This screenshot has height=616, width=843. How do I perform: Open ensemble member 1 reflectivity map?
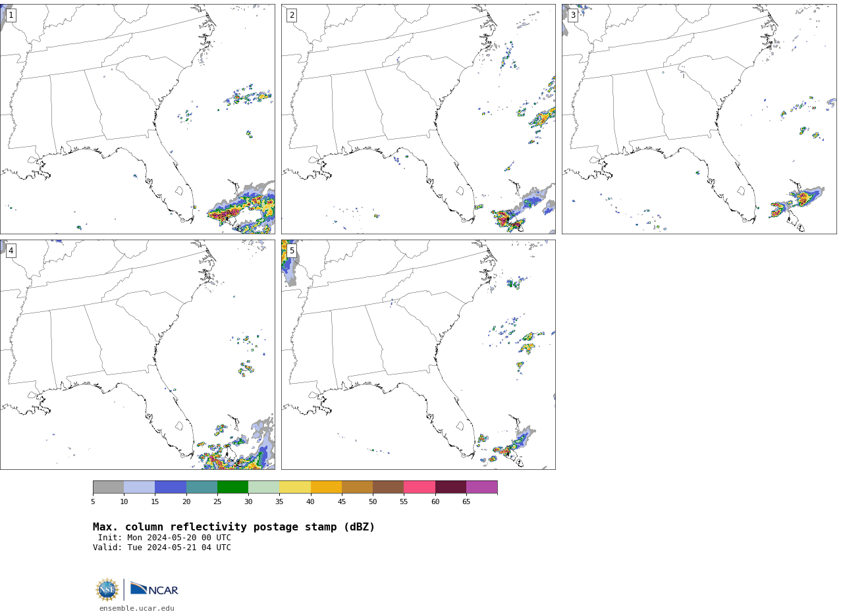[x=138, y=119]
